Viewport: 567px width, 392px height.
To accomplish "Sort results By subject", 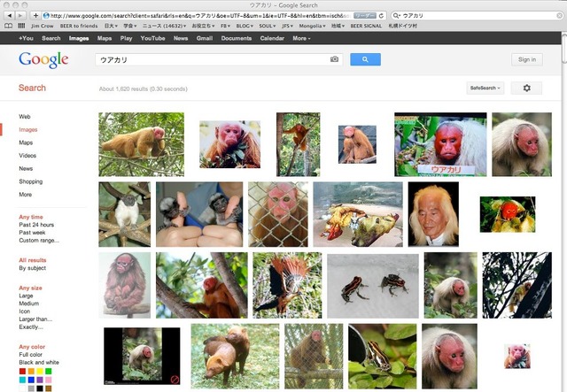I will [x=33, y=268].
